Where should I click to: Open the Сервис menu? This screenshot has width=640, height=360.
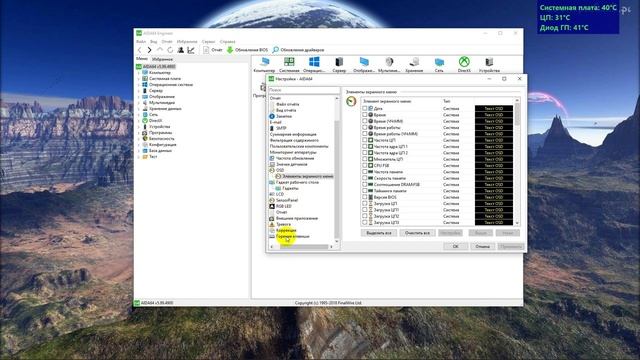point(208,42)
